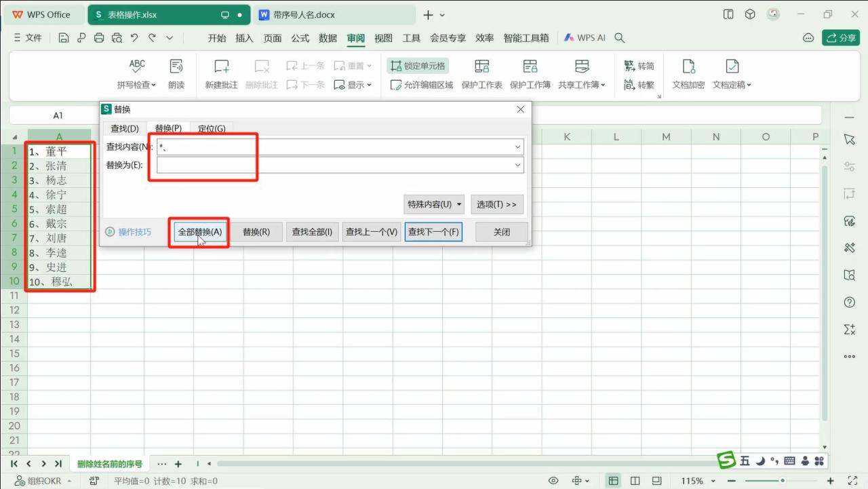Click Lock Cell (锁定单元格) button

(x=418, y=66)
